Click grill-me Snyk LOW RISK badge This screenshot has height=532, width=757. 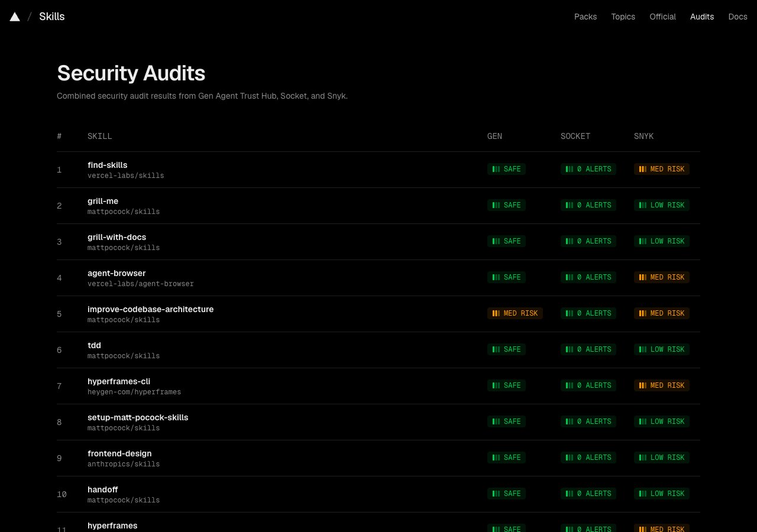pyautogui.click(x=662, y=205)
